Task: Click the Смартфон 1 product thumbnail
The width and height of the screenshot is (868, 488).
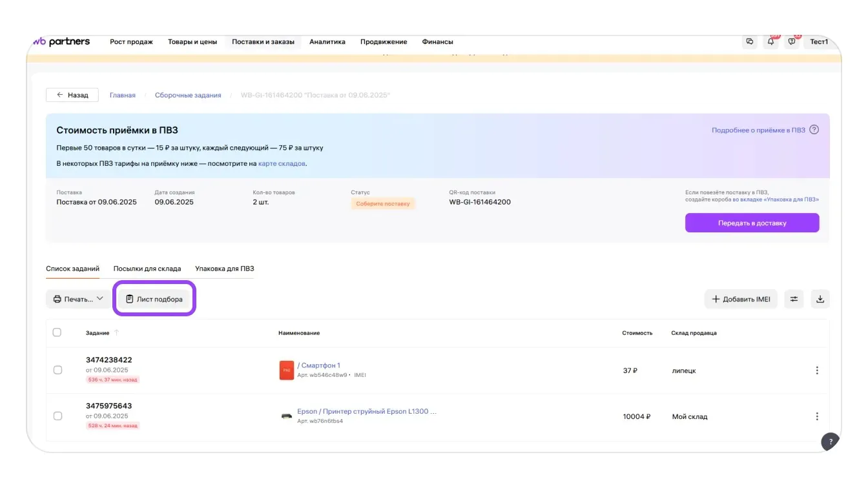Action: tap(286, 371)
